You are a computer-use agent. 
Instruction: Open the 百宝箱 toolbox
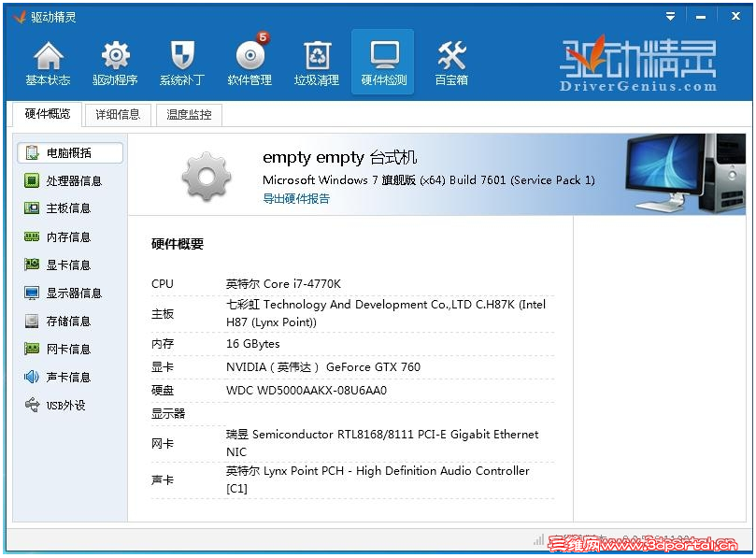(450, 62)
